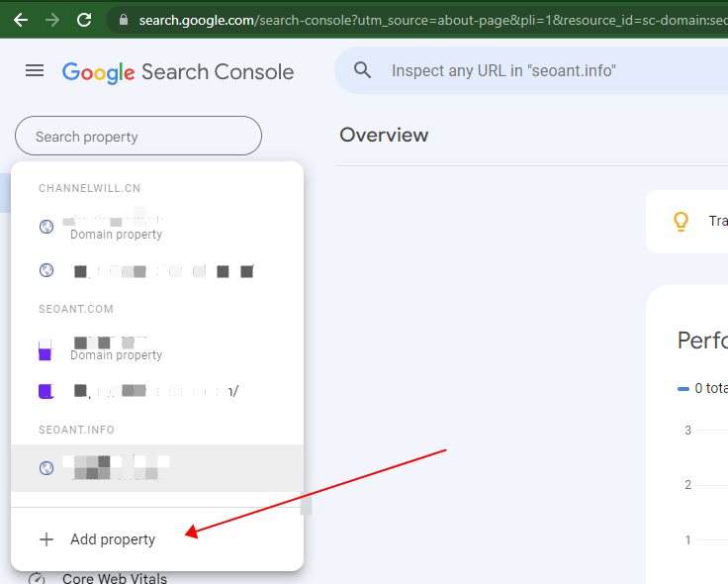Select the domain property under SEOANT.COM
Screen dimensions: 728x584
coord(157,348)
